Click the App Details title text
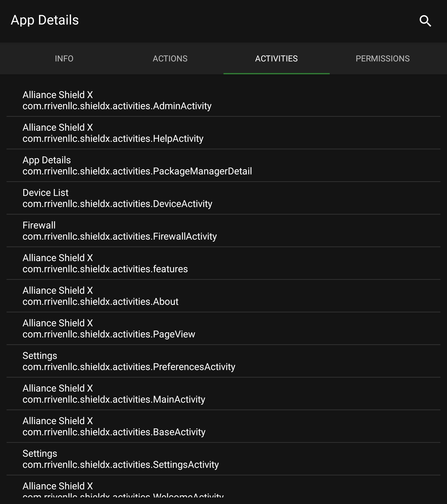Image resolution: width=447 pixels, height=504 pixels. 44,20
